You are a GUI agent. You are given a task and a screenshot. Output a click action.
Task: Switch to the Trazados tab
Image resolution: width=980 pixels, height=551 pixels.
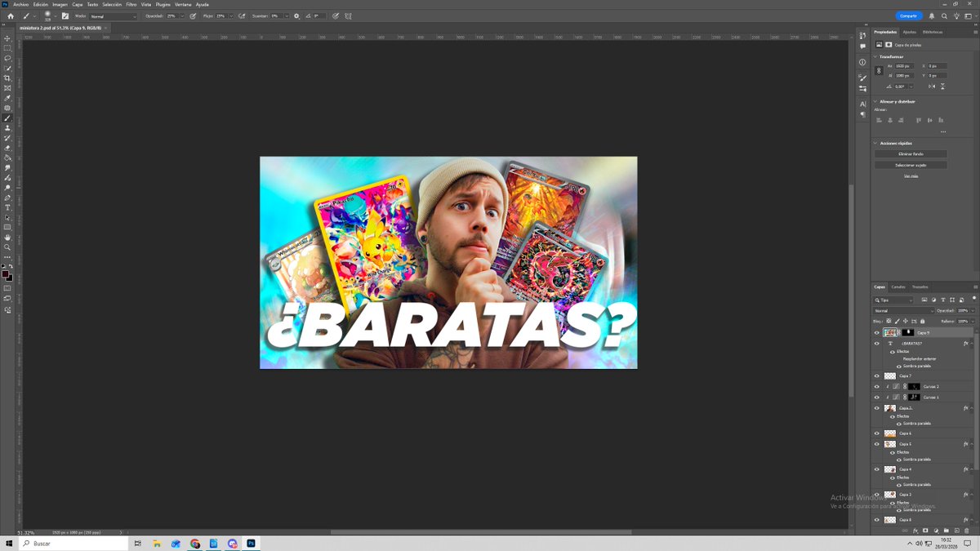coord(920,287)
